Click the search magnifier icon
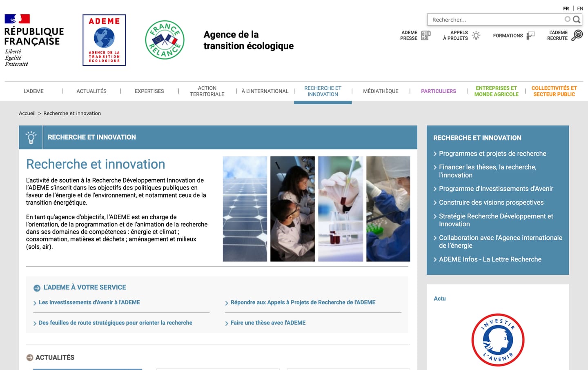 (577, 19)
